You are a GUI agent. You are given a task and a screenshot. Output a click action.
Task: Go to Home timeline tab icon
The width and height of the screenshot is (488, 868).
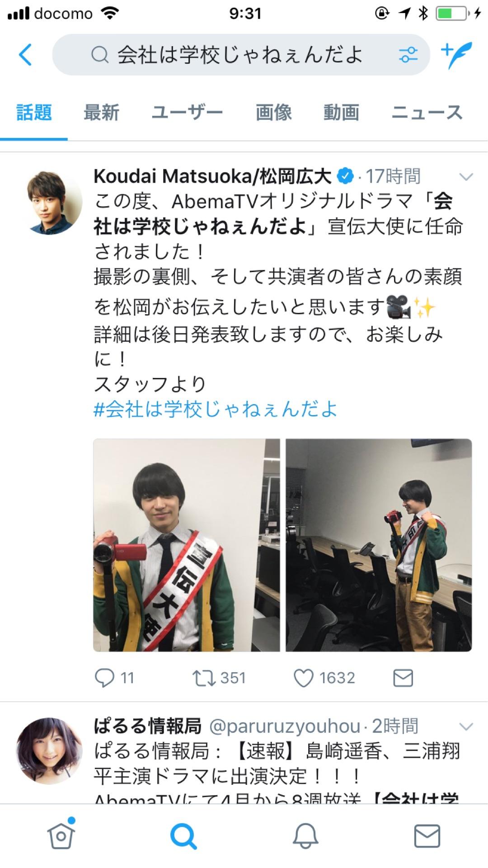[61, 835]
